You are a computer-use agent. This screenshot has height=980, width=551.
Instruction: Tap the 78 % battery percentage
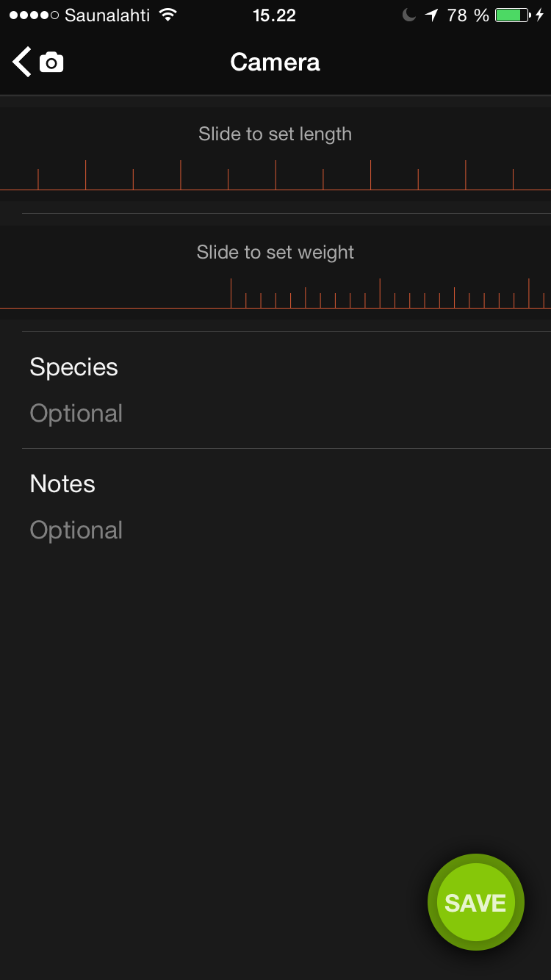(x=468, y=15)
